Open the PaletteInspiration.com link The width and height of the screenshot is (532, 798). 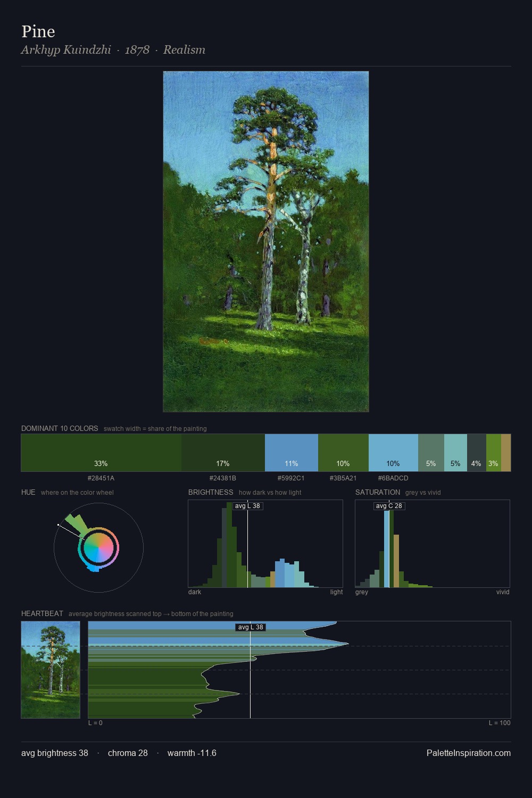(469, 753)
